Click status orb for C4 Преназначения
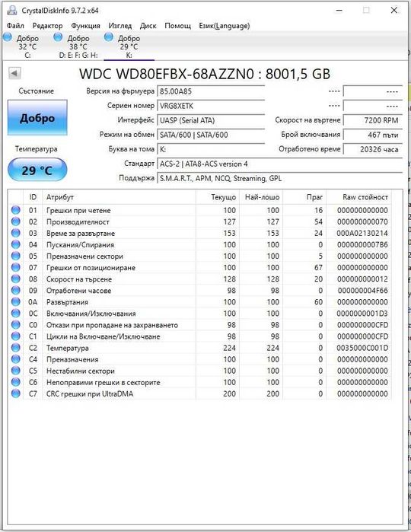This screenshot has width=411, height=532. (x=16, y=359)
